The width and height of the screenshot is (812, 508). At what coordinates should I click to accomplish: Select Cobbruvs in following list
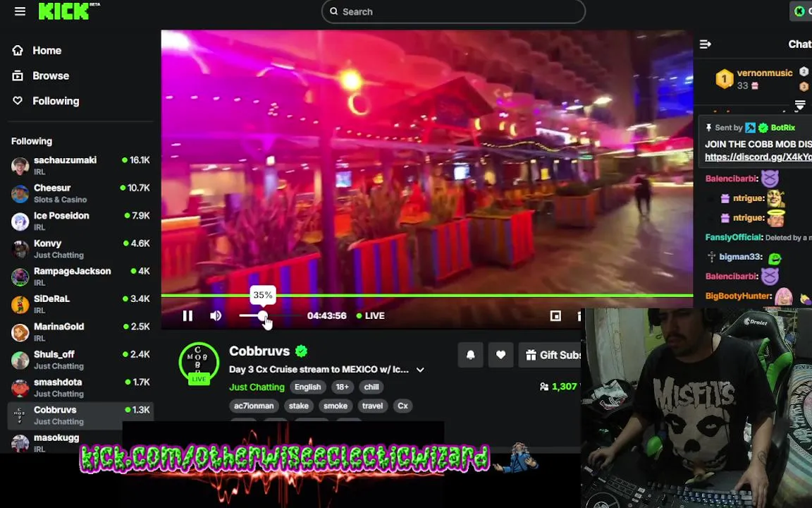pos(80,415)
